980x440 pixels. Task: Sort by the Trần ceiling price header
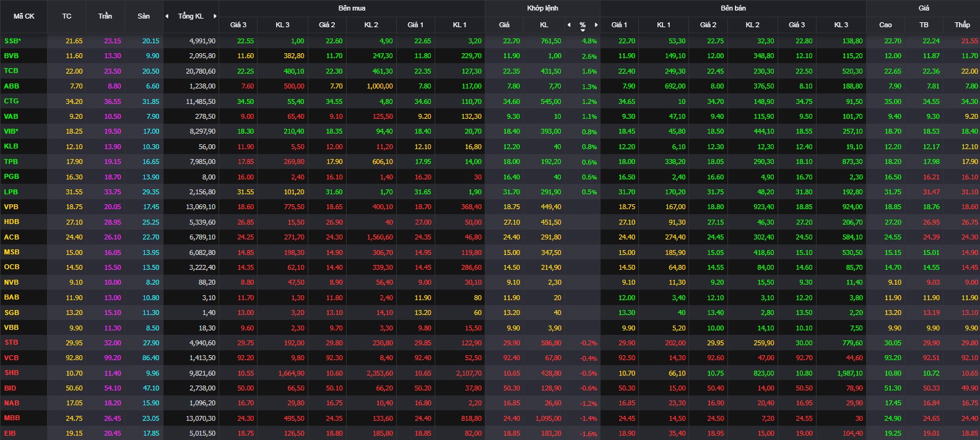[x=105, y=16]
